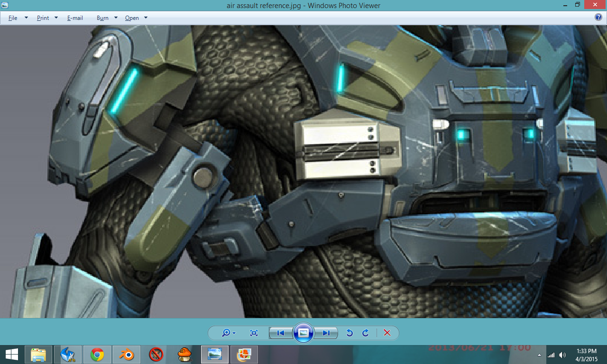Rotate the image counterclockwise
Viewport: 607px width, 364px height.
click(x=349, y=333)
